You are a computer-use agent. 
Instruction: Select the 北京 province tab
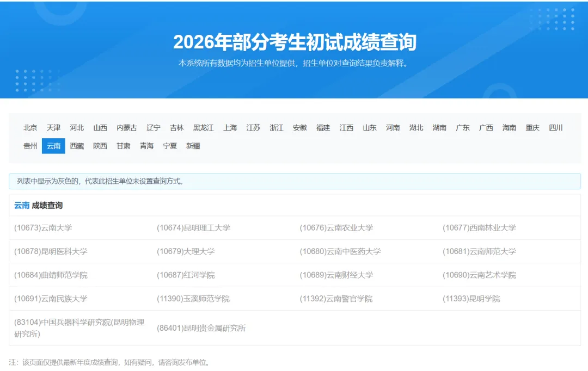(30, 128)
